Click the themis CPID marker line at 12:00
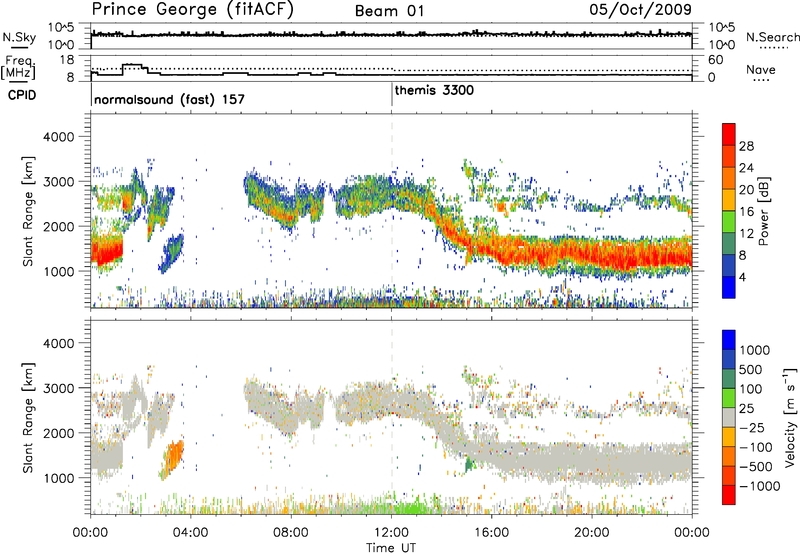This screenshot has height=554, width=800. pos(391,94)
